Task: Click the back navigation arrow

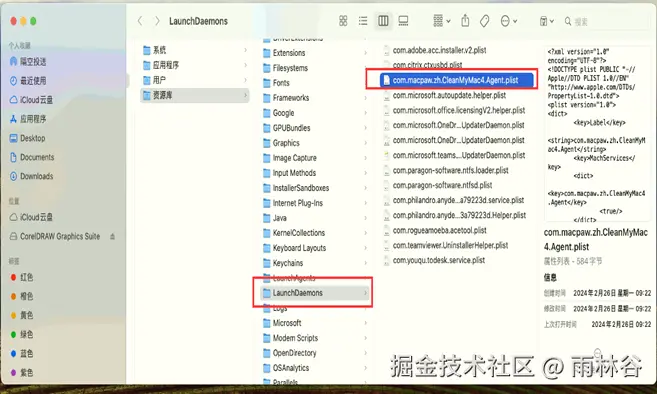Action: [x=140, y=21]
